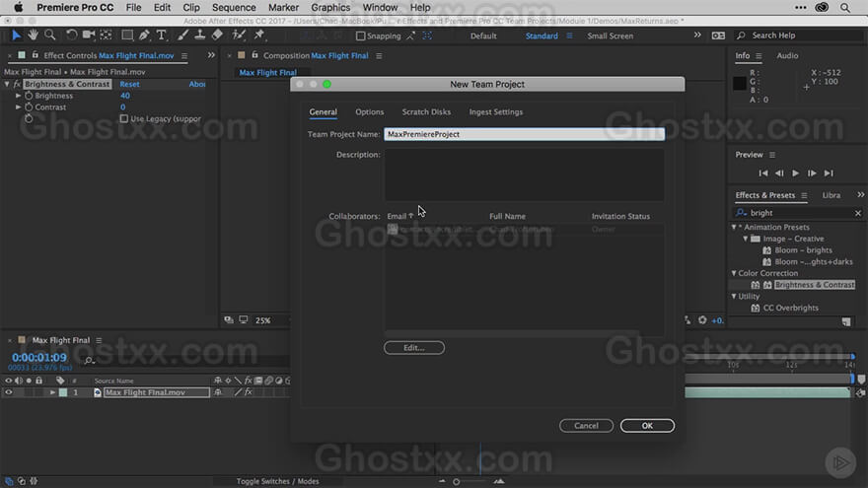This screenshot has width=868, height=488.
Task: Switch to Scratch Disks tab
Action: coord(426,111)
